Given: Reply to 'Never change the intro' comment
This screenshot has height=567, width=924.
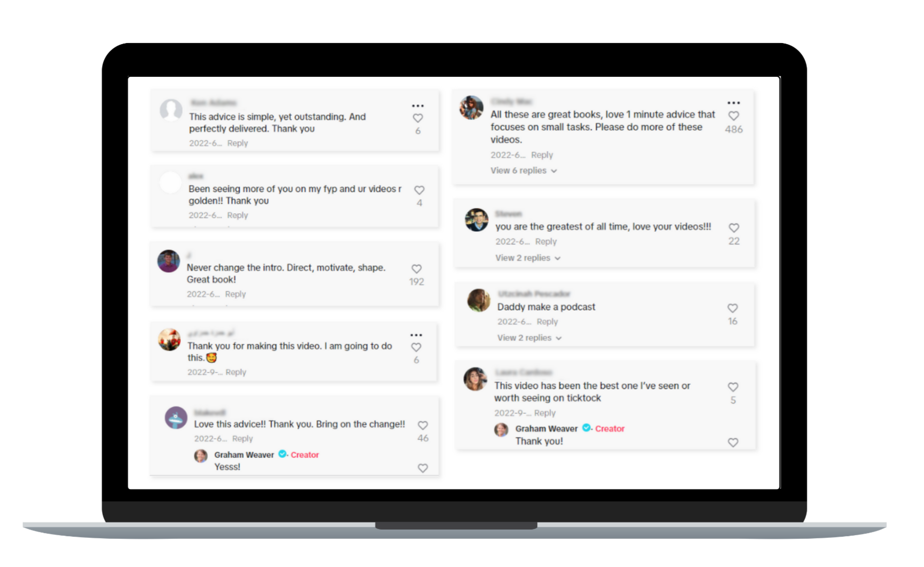Looking at the screenshot, I should pos(235,294).
